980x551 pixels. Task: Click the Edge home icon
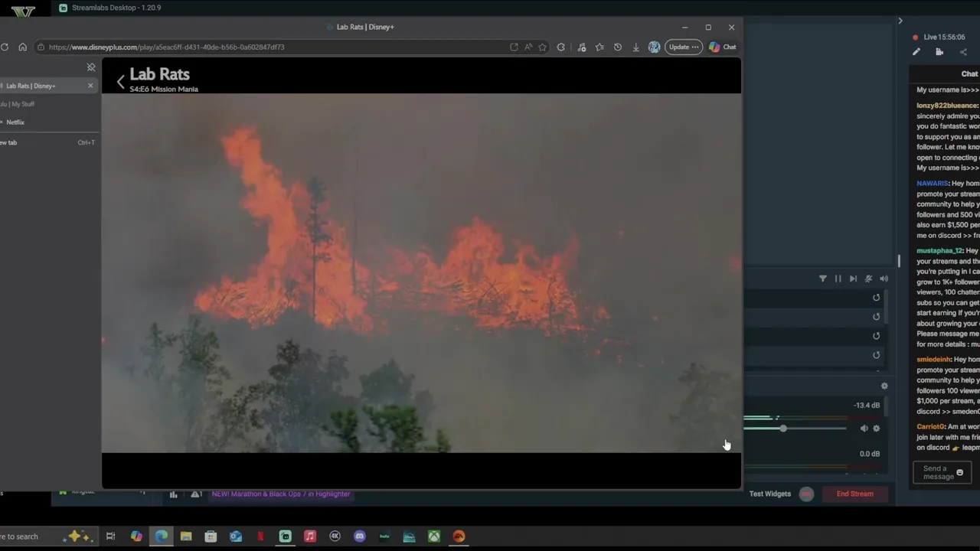22,47
